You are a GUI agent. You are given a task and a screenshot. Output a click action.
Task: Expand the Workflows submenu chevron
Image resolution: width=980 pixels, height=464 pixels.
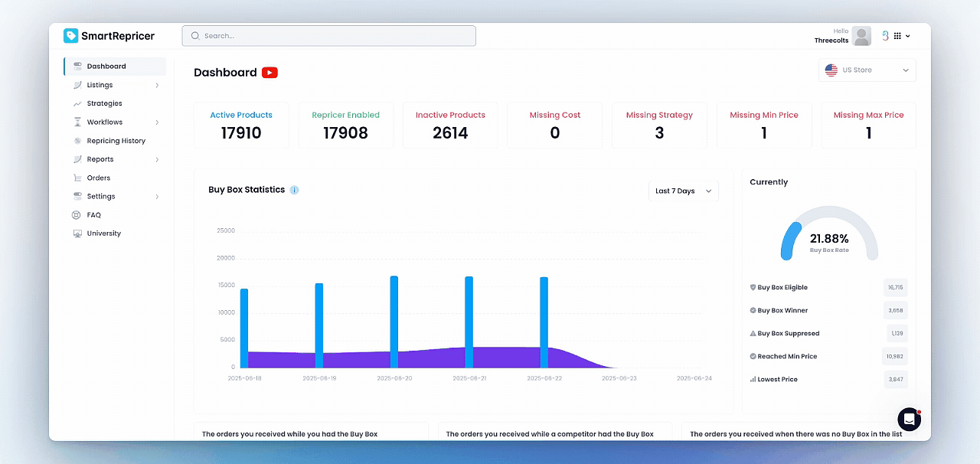pyautogui.click(x=157, y=123)
